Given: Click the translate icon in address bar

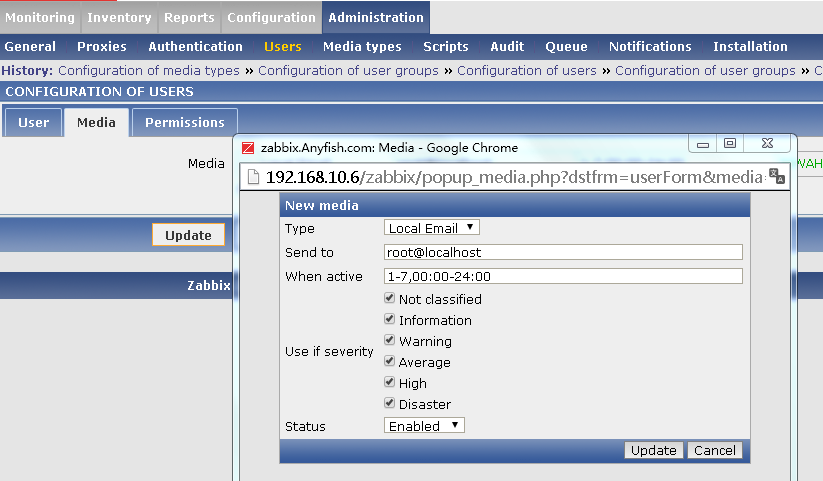Looking at the screenshot, I should pos(777,176).
